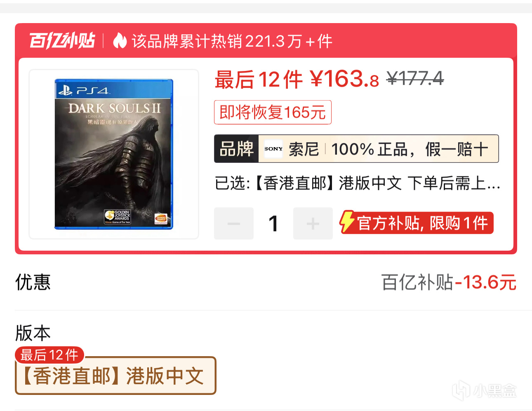Tap the flame hot-sale icon

point(120,41)
